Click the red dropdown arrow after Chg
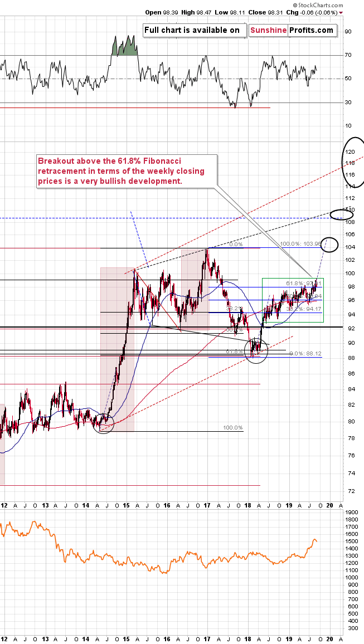This screenshot has height=644, width=364. [x=341, y=12]
